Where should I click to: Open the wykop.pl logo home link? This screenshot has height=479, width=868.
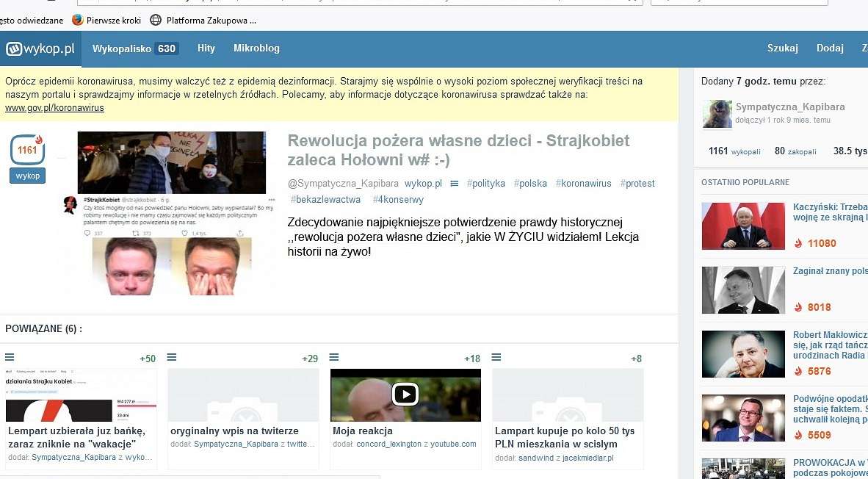tap(40, 48)
